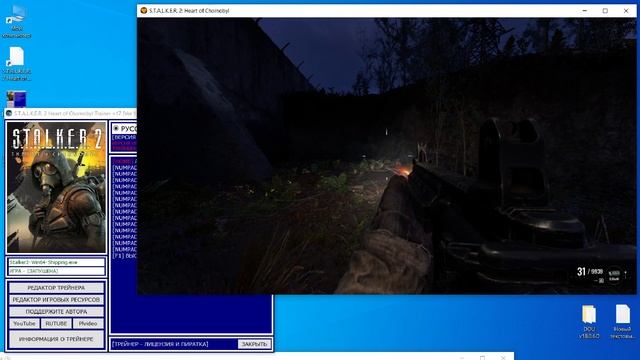Select the РУССКИЙ language radio button in trainer
Viewport: 640px width, 360px height.
(x=116, y=129)
